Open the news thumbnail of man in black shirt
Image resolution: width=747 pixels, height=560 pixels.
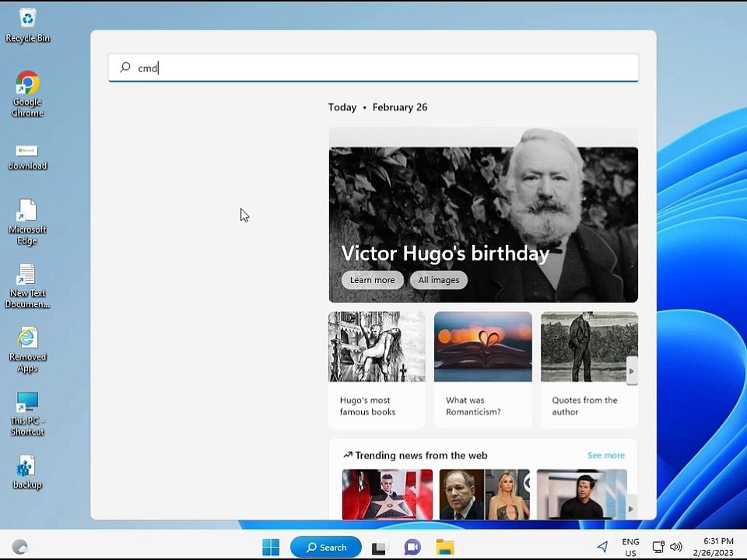(582, 495)
